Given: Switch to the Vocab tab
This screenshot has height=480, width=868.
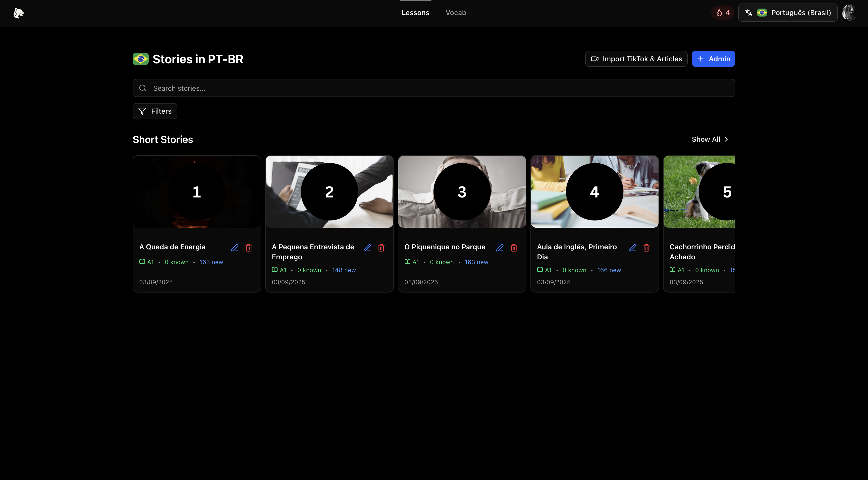Looking at the screenshot, I should pyautogui.click(x=456, y=13).
